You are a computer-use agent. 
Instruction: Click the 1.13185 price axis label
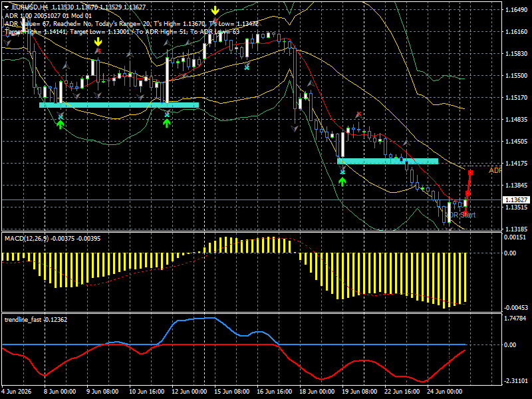pyautogui.click(x=517, y=229)
